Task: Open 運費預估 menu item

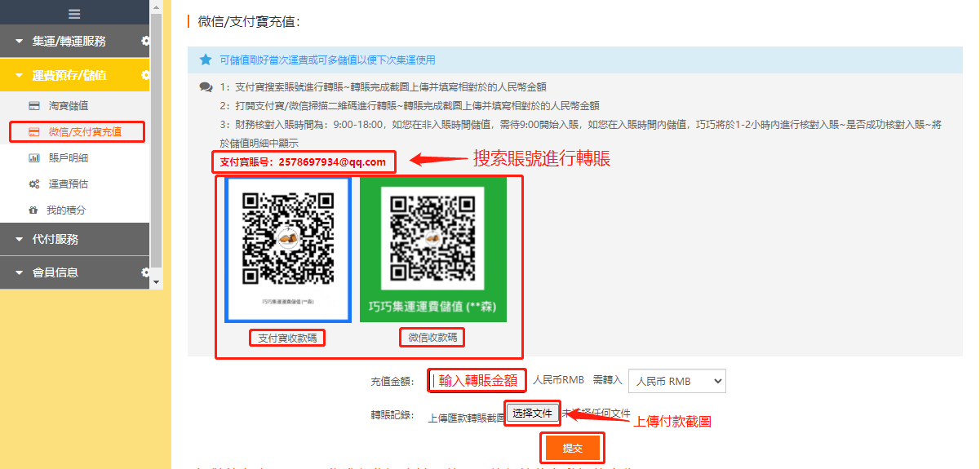Action: [x=69, y=184]
